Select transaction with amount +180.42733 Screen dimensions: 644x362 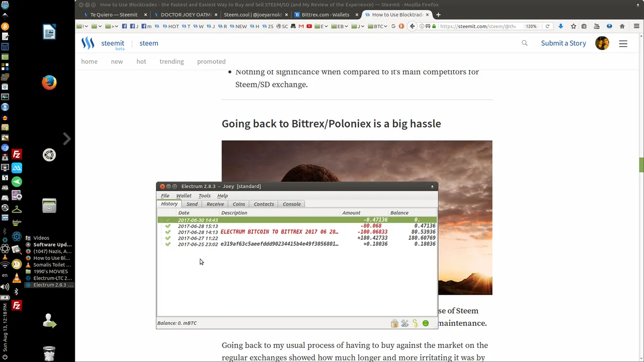click(297, 238)
